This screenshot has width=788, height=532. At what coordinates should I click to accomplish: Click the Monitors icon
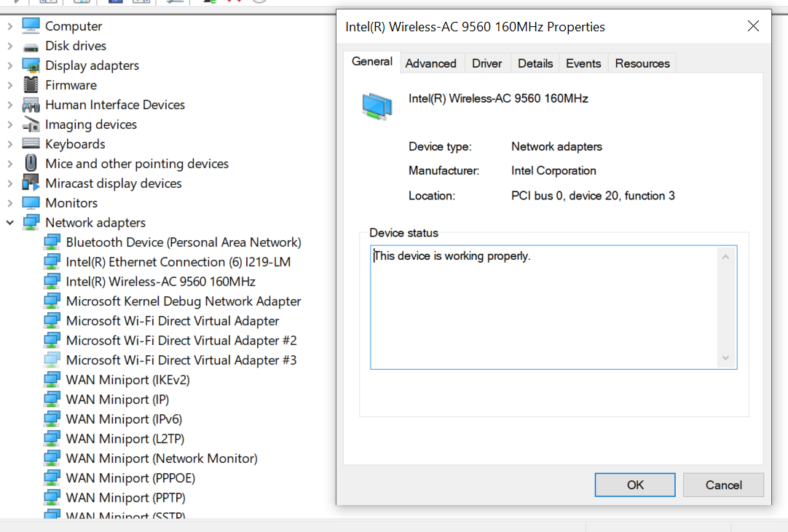click(x=31, y=202)
